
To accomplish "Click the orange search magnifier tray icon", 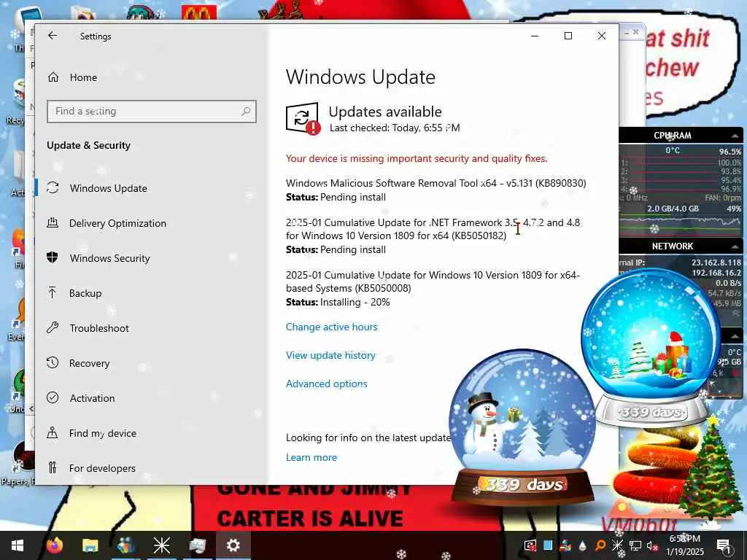I will 600,545.
